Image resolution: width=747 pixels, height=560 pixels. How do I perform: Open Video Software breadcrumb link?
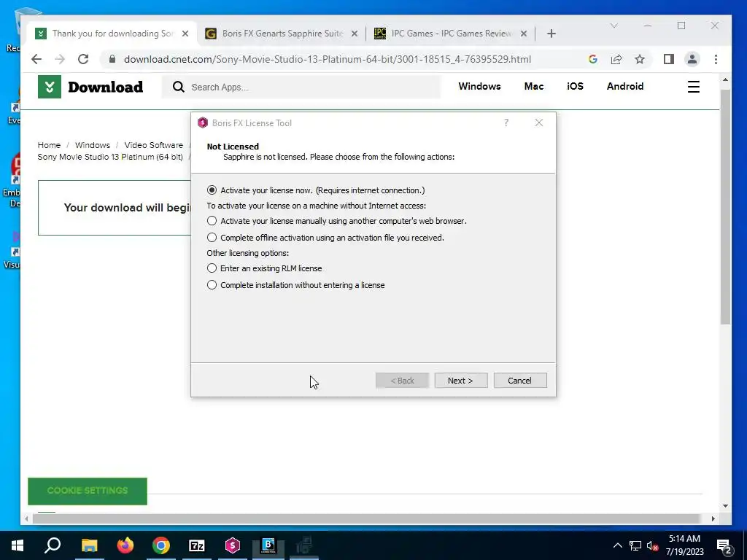(x=153, y=145)
